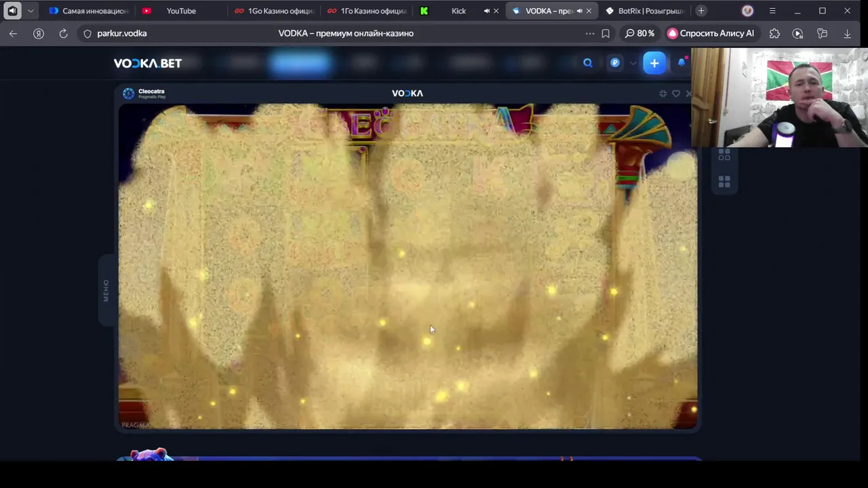This screenshot has width=868, height=488.
Task: Open the side МЕНЮ tab
Action: coord(106,290)
